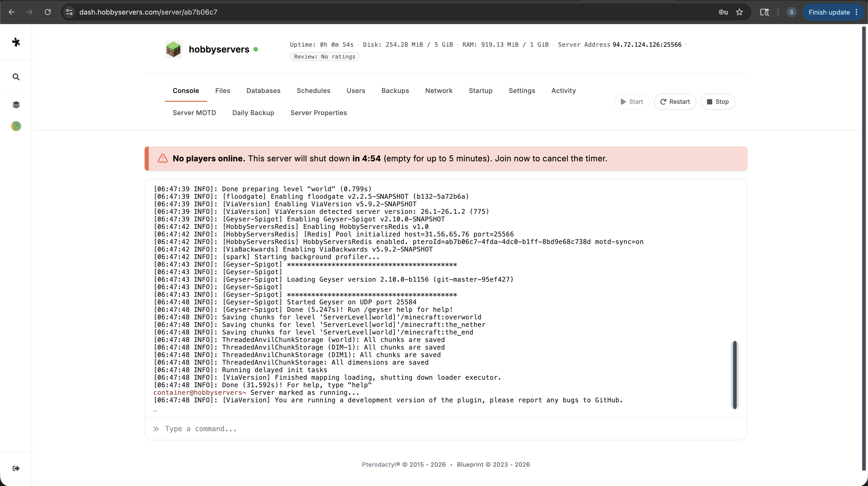Open the browser profile S avatar
This screenshot has width=868, height=486.
tap(791, 12)
